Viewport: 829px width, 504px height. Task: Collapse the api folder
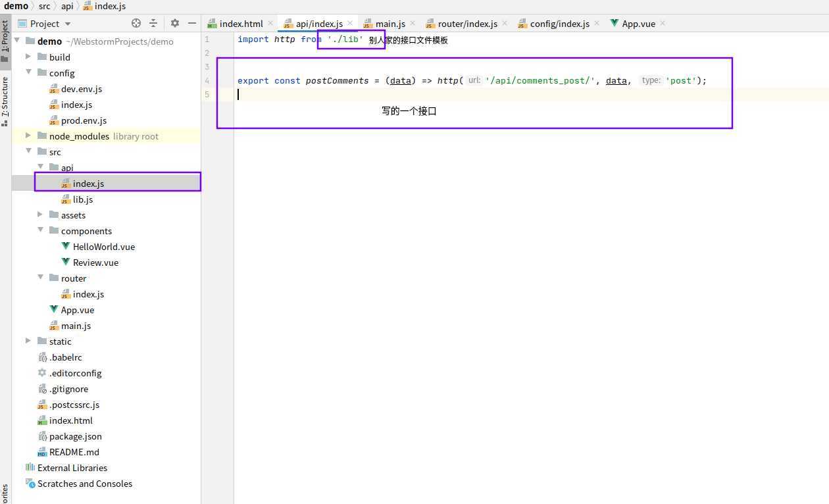pyautogui.click(x=40, y=167)
